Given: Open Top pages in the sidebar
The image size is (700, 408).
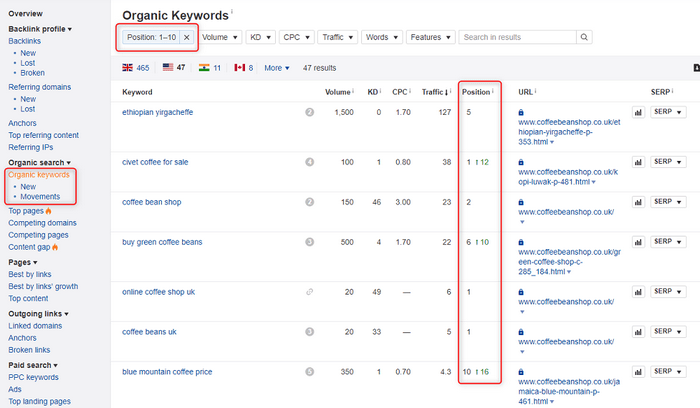Looking at the screenshot, I should click(26, 211).
